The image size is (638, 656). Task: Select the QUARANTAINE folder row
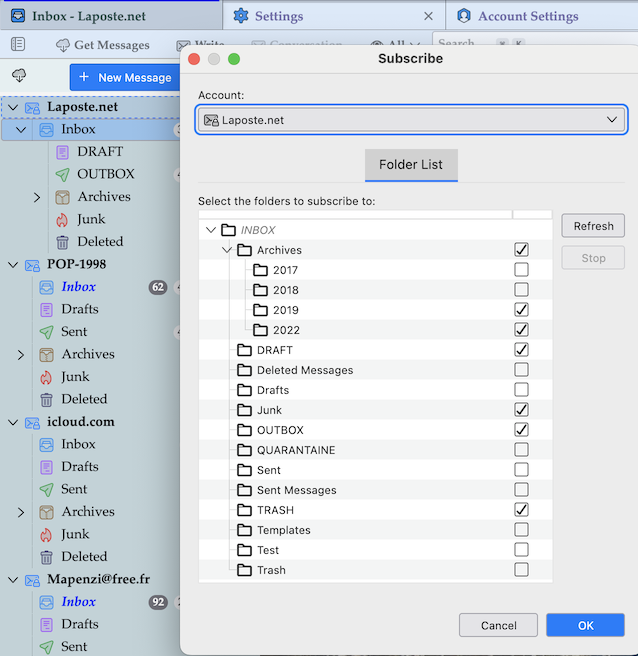[x=296, y=450]
